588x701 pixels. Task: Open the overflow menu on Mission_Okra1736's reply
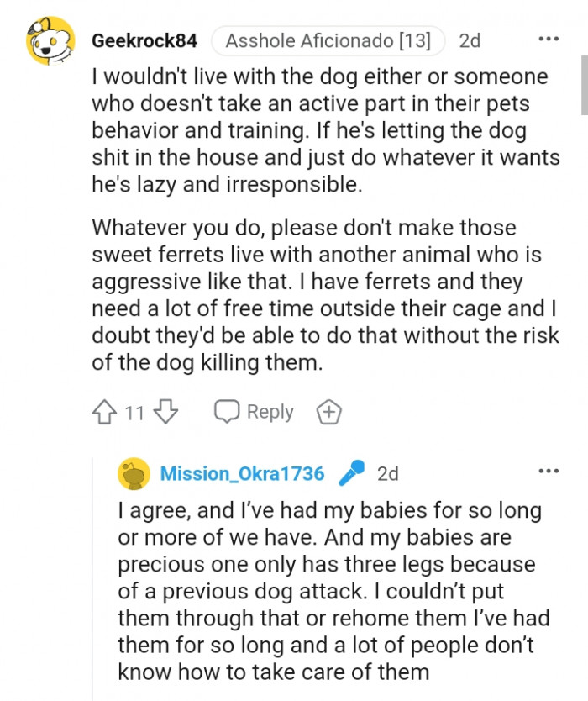click(x=548, y=471)
